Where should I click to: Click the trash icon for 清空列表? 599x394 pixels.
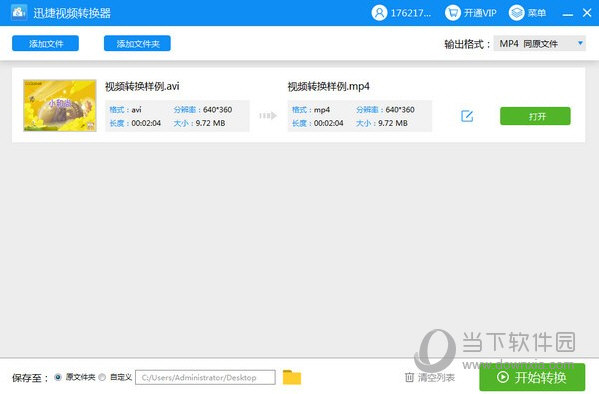pyautogui.click(x=409, y=377)
